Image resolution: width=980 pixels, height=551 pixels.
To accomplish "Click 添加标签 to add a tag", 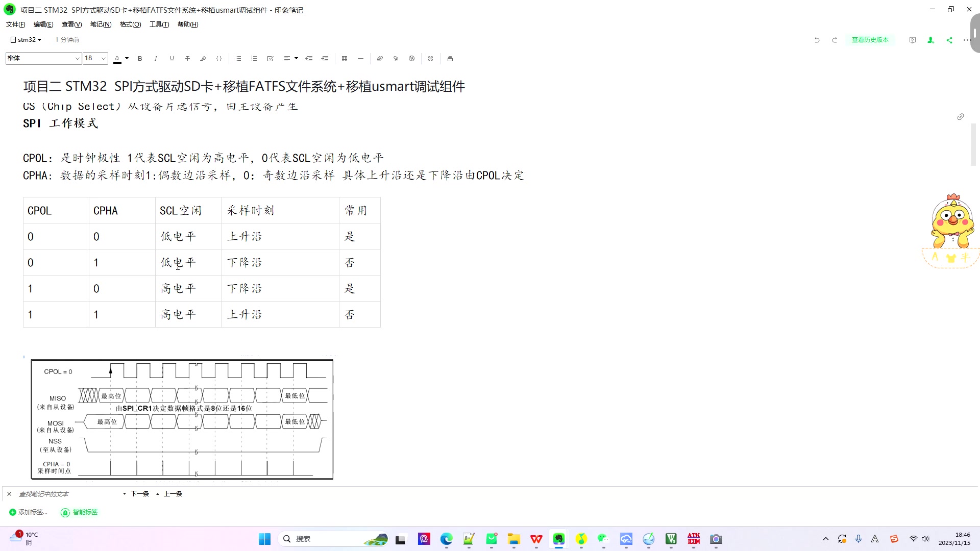I will 29,512.
